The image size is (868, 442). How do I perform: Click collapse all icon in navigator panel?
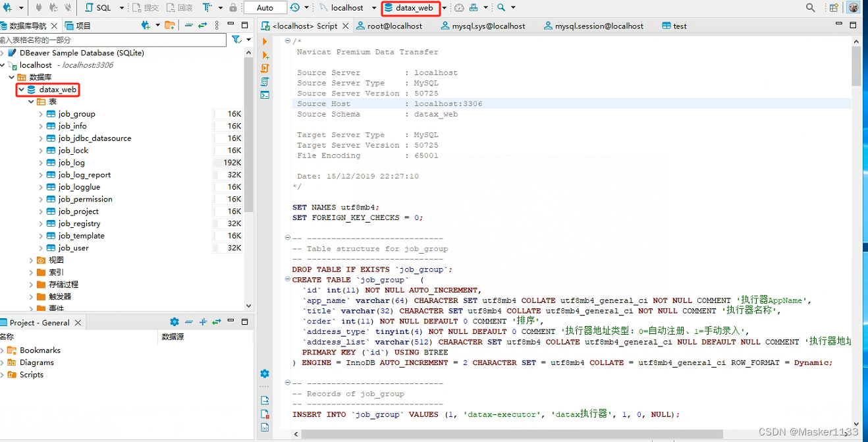click(189, 25)
